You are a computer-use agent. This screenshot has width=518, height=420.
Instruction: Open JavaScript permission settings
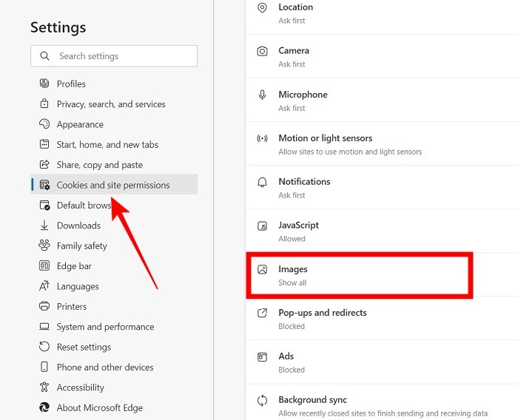298,226
